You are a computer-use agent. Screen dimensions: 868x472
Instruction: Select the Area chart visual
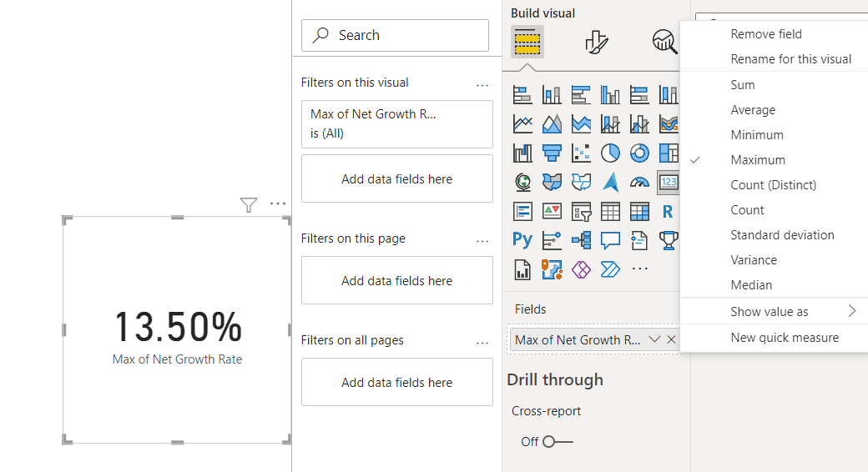click(552, 124)
